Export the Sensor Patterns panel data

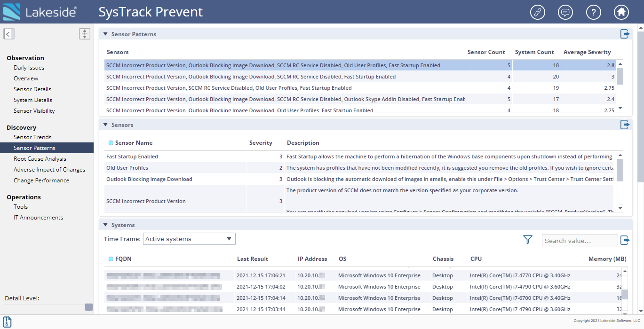(625, 34)
